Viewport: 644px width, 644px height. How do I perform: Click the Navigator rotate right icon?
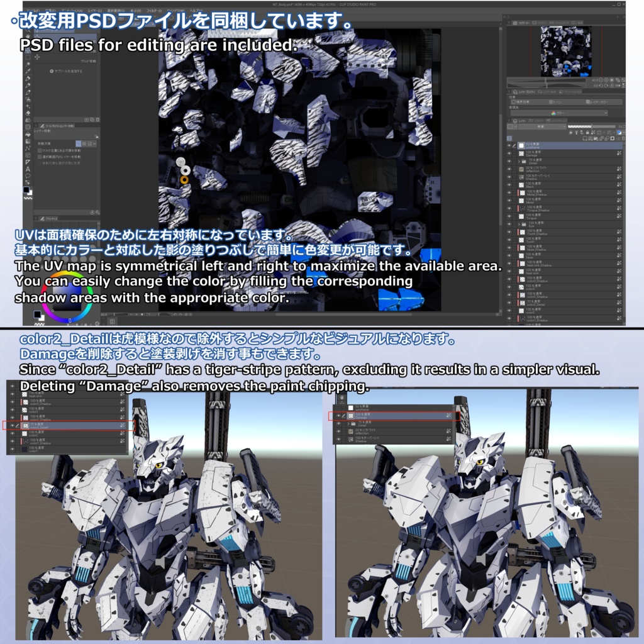606,86
